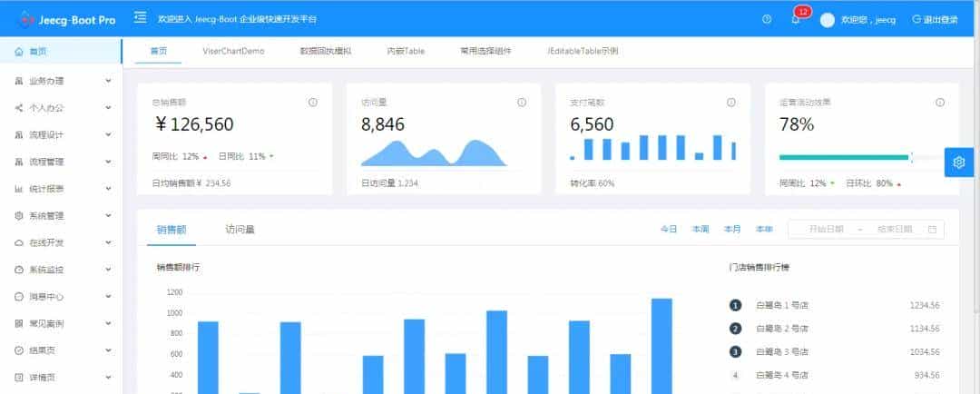This screenshot has height=394, width=980.
Task: Click the message icon beside 消息中心
Action: click(19, 297)
